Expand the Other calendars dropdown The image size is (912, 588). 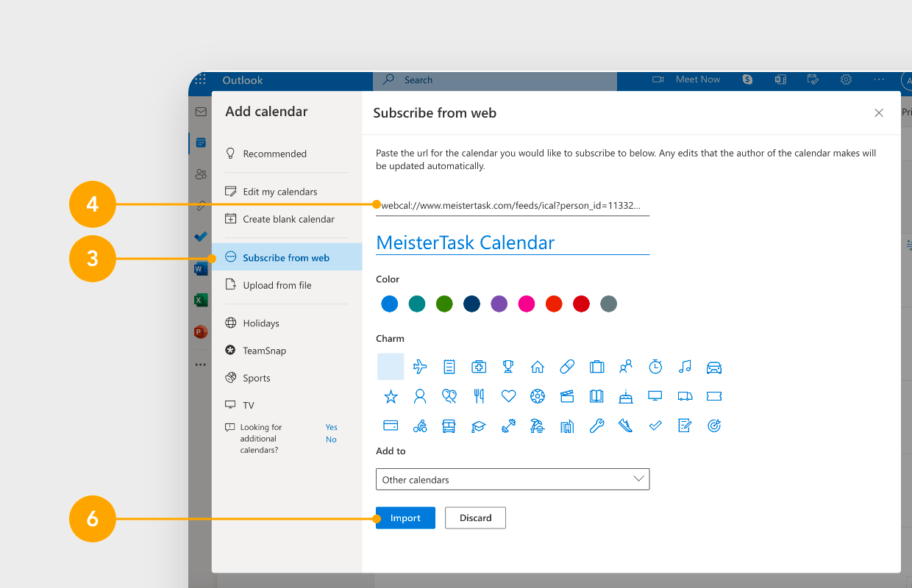[513, 479]
